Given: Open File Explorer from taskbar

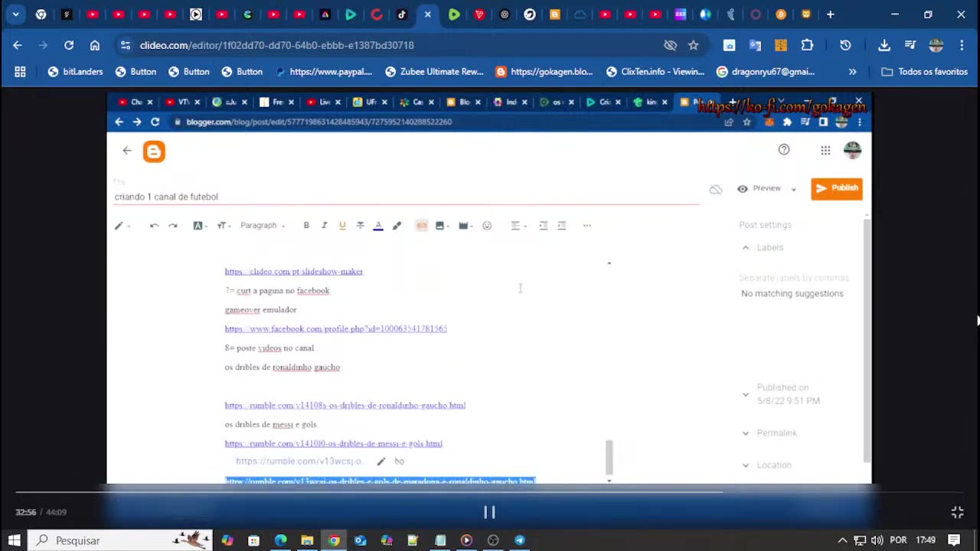Looking at the screenshot, I should tap(307, 540).
